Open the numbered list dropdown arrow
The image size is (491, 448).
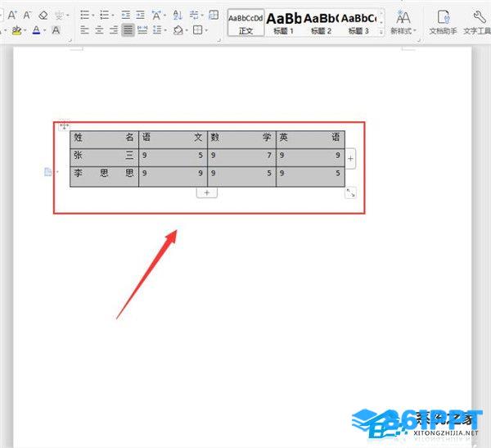(113, 16)
